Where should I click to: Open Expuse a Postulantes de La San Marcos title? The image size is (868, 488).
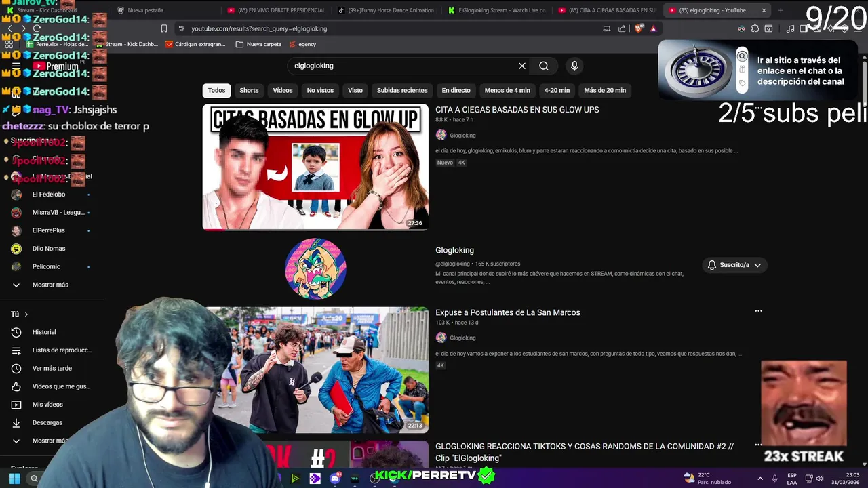coord(507,312)
